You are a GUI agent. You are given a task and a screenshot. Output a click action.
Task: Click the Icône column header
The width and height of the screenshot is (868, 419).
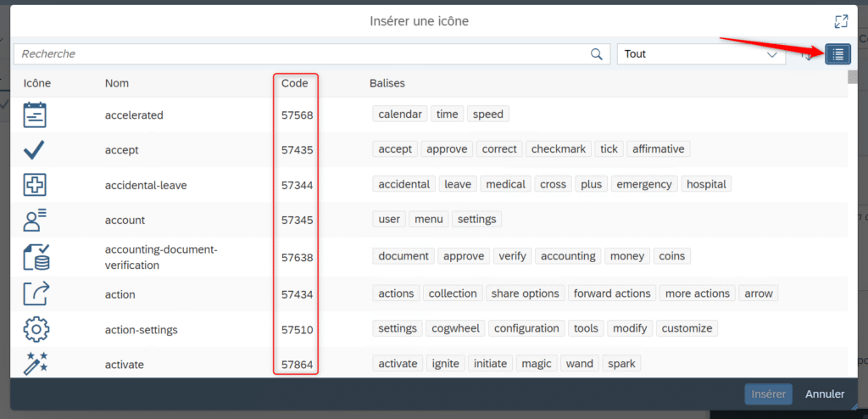pos(37,84)
